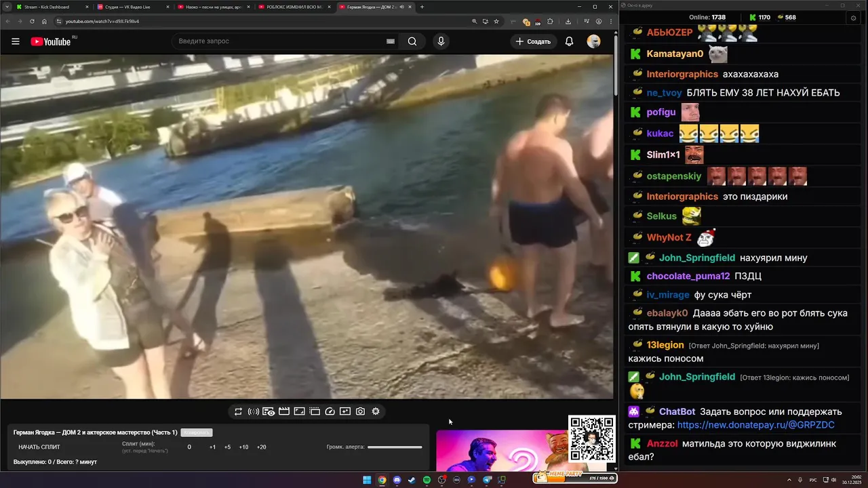
Task: Click the YouTube video frame
Action: click(x=307, y=226)
